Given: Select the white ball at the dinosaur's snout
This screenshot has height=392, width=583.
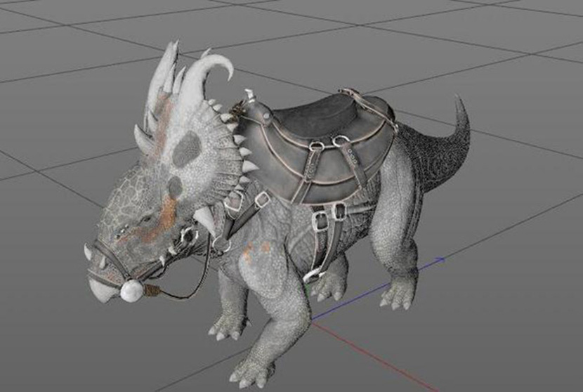Looking at the screenshot, I should [131, 290].
